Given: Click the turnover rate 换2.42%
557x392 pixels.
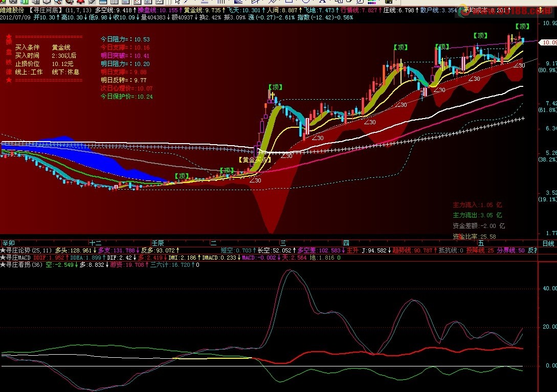Looking at the screenshot, I should 210,17.
